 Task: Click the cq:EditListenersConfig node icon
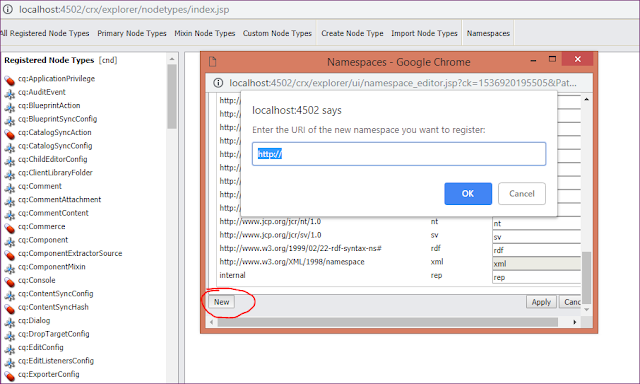(x=9, y=363)
